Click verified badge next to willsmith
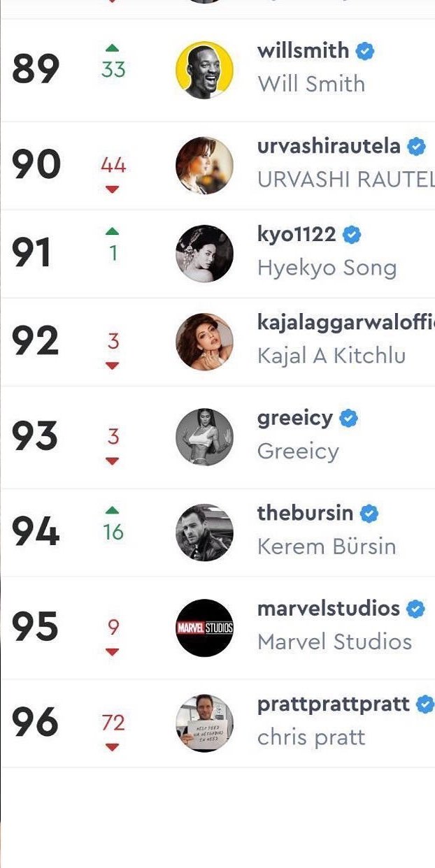 (365, 51)
